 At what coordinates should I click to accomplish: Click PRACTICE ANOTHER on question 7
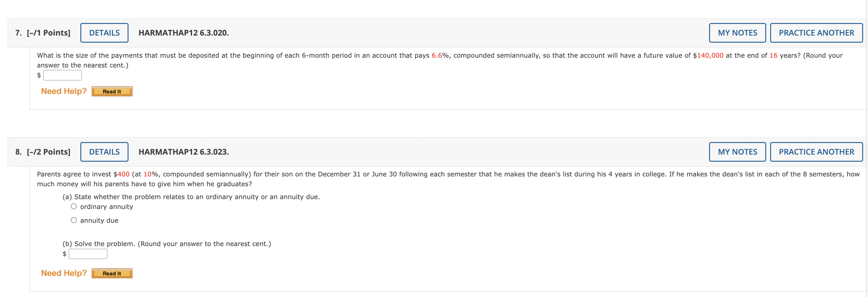tap(816, 32)
